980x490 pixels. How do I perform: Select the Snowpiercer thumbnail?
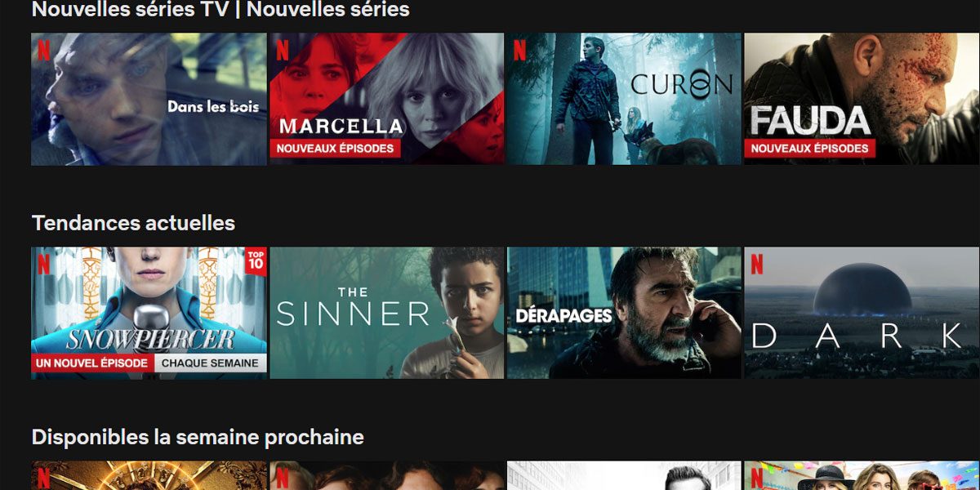149,313
